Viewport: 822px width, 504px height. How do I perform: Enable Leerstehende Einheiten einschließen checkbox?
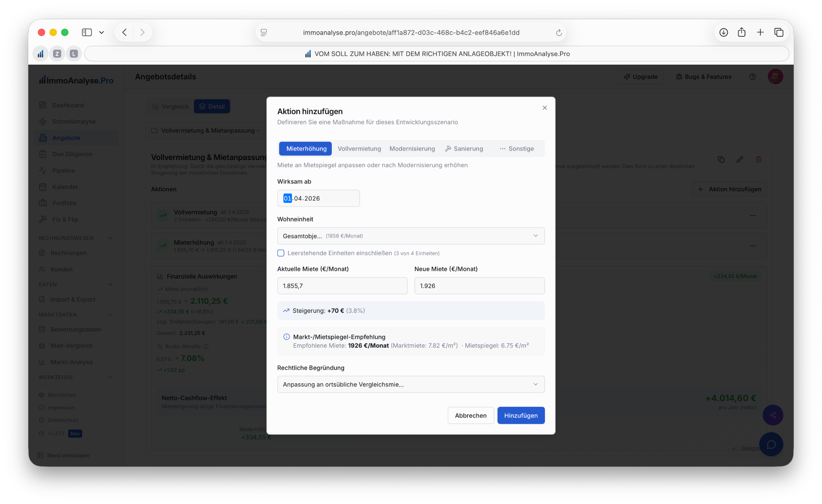tap(281, 253)
